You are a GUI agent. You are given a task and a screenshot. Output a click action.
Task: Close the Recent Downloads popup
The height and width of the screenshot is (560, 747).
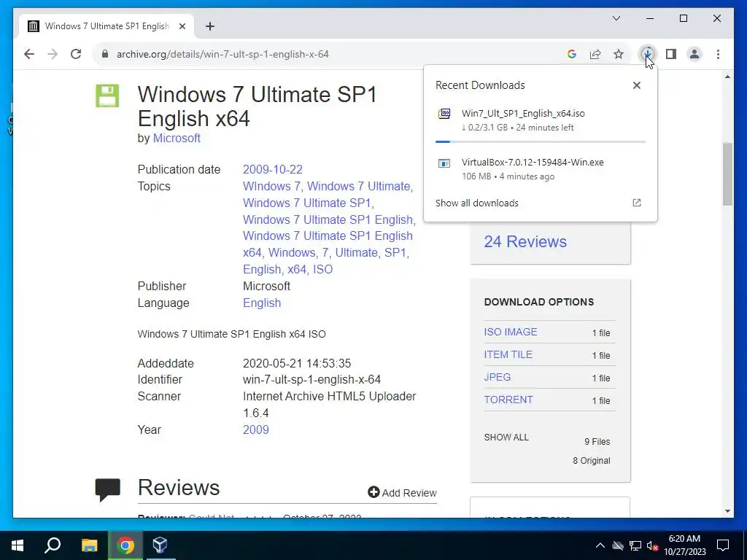pyautogui.click(x=636, y=85)
